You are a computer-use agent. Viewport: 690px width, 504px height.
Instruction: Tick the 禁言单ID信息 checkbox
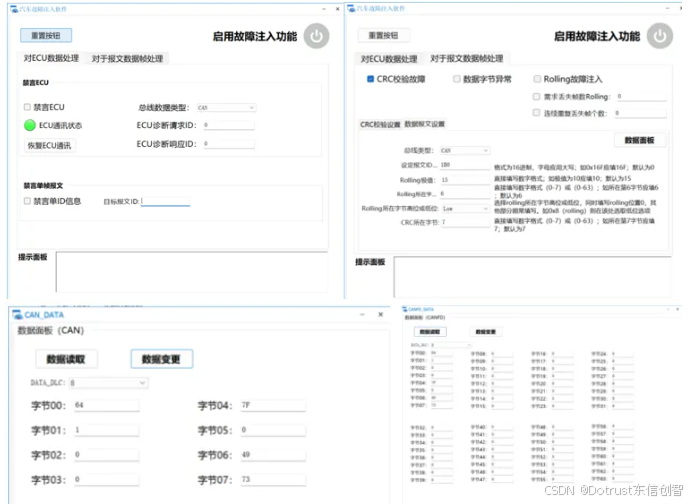(27, 201)
